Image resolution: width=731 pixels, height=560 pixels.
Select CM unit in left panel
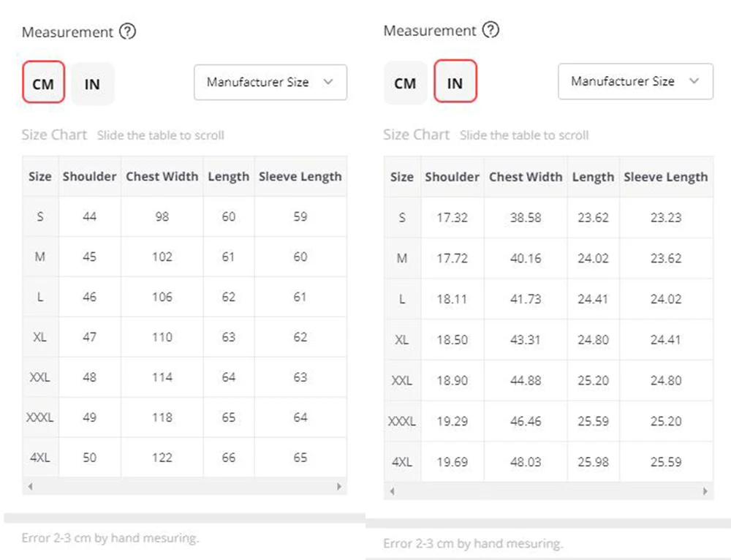[x=43, y=83]
